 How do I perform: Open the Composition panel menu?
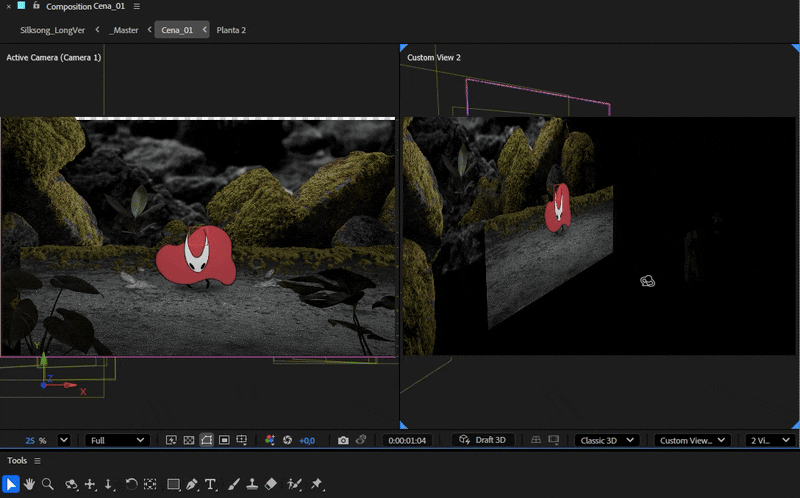pos(137,6)
